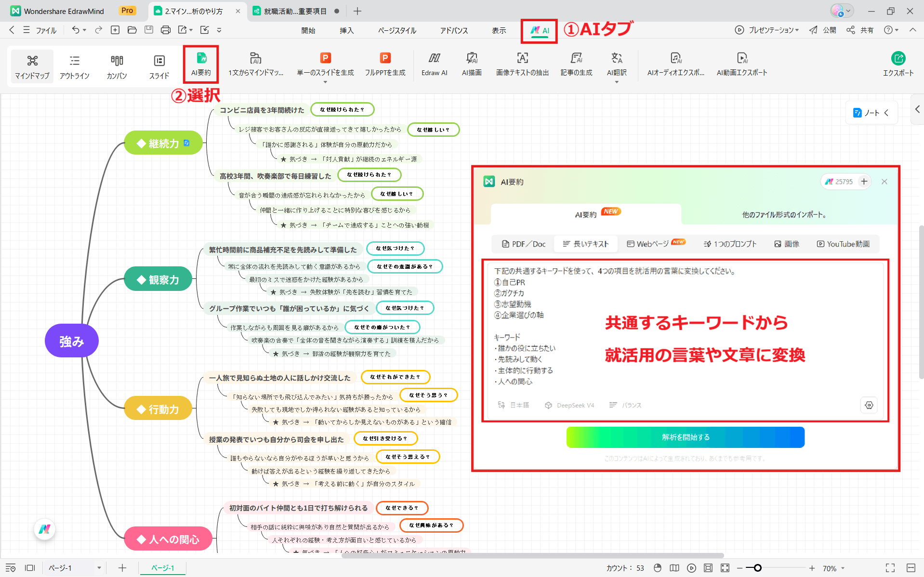Add a new page with plus icon
Viewport: 924px width, 577px height.
pos(122,568)
